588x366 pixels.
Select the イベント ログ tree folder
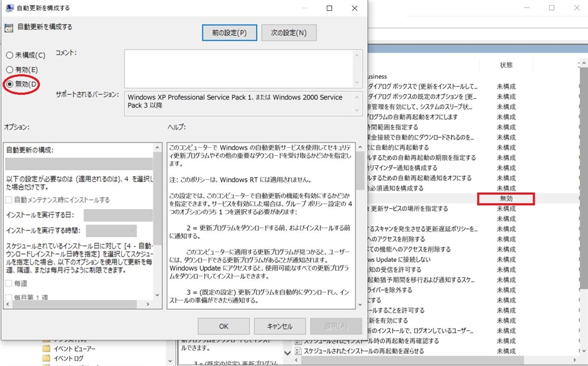[68, 358]
